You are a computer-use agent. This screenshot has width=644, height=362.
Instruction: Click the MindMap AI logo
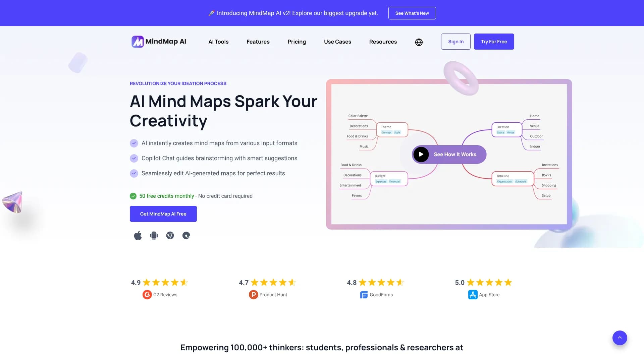pos(159,42)
